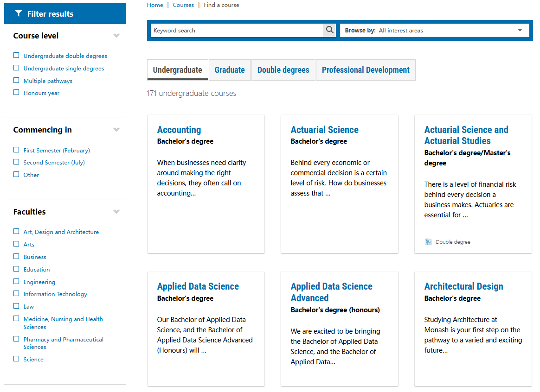Open the Accounting course link

tap(179, 130)
